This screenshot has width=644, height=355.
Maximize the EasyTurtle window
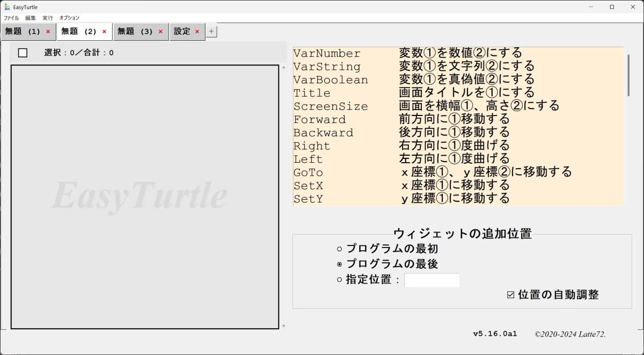612,7
